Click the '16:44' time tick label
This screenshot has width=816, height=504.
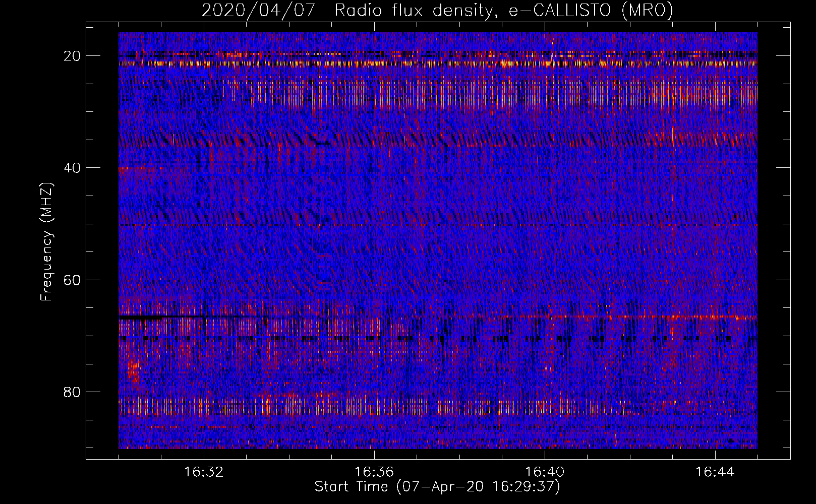point(715,472)
